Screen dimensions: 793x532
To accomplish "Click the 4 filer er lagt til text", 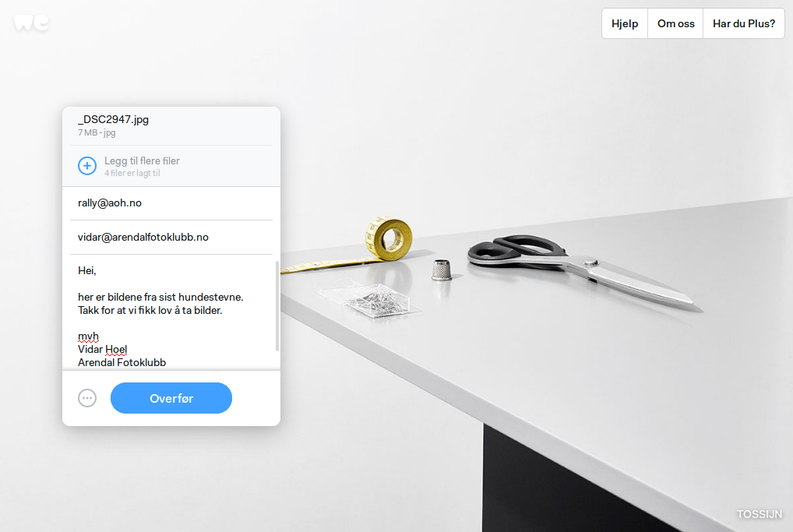I will pos(132,173).
